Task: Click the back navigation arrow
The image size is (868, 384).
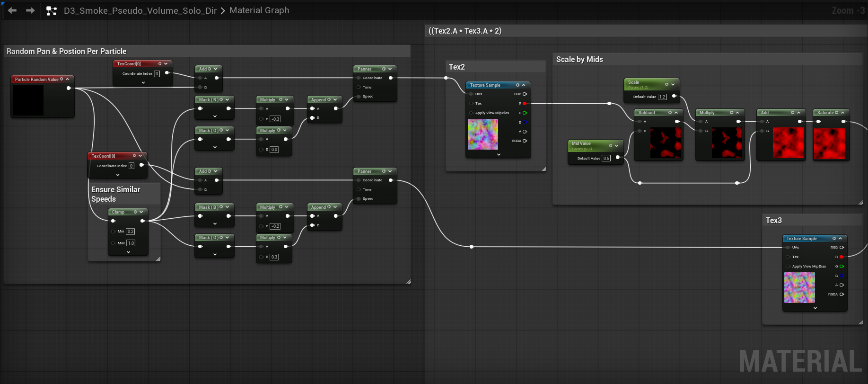Action: point(12,10)
